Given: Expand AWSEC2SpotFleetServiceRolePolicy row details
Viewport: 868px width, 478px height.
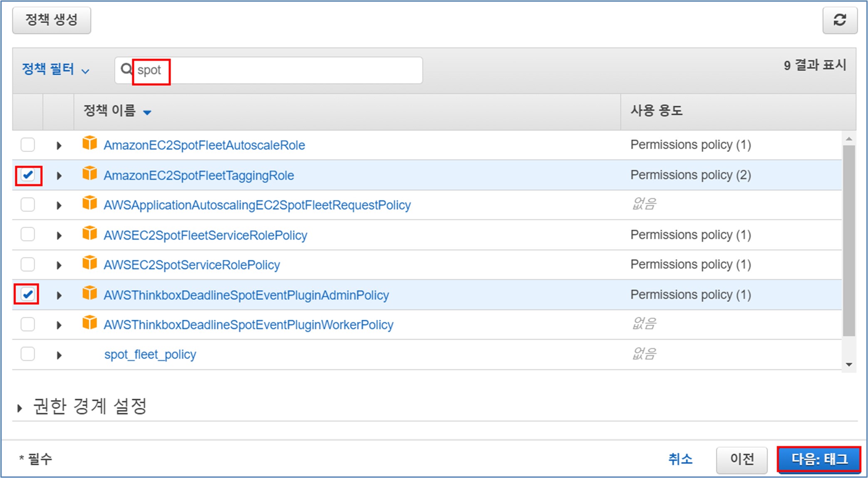Looking at the screenshot, I should [x=59, y=236].
